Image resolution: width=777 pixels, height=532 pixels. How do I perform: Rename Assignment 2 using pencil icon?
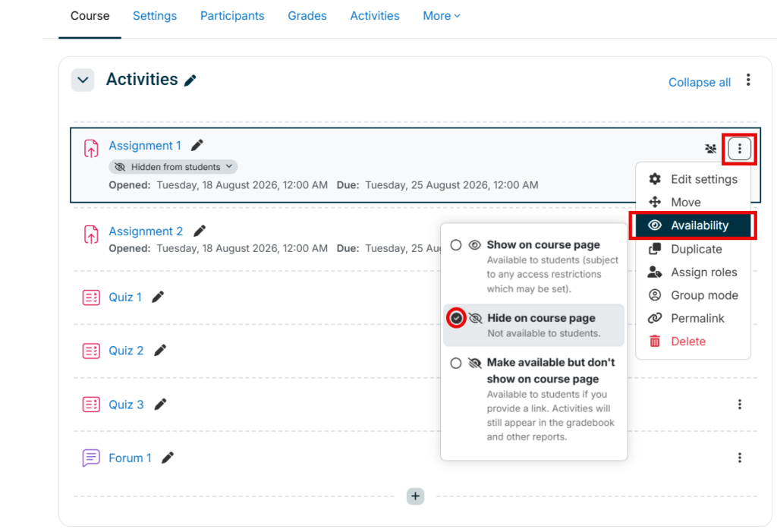pyautogui.click(x=200, y=231)
